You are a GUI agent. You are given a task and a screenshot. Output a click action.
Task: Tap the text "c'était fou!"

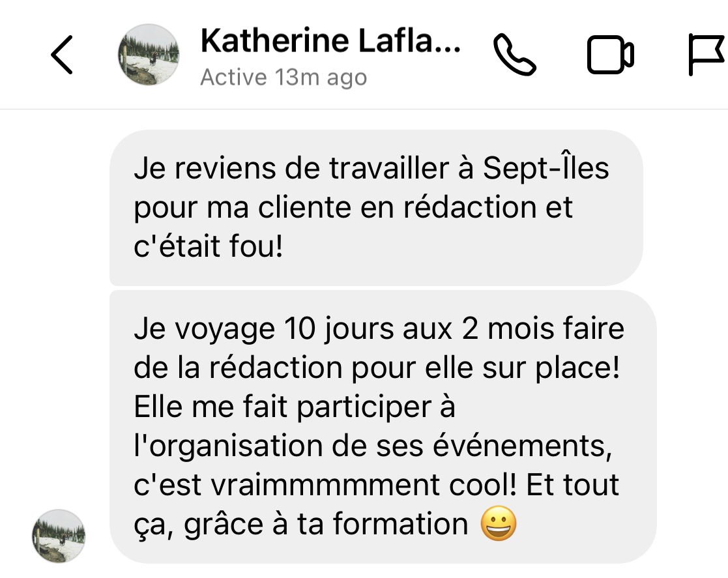click(208, 246)
